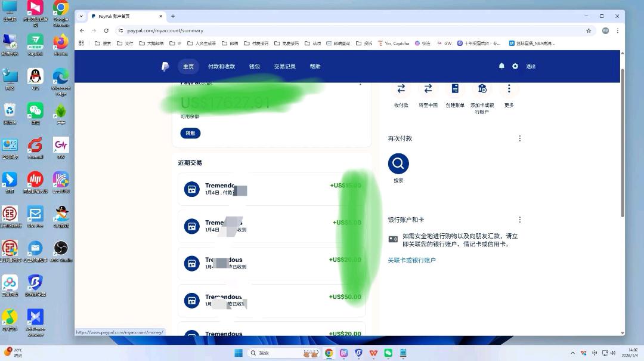
Task: Open the 银行账户和卡 section options menu
Action: point(519,220)
